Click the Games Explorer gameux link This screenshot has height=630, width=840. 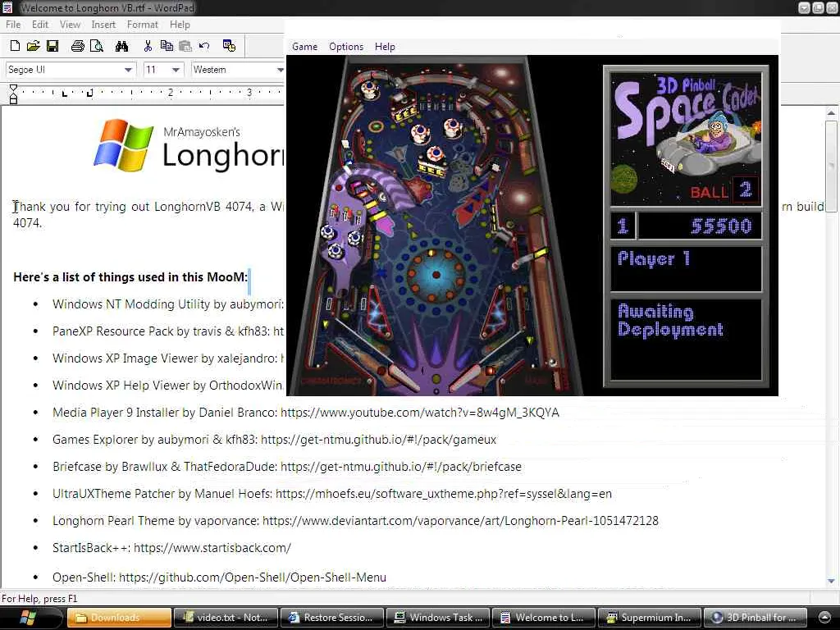[378, 440]
